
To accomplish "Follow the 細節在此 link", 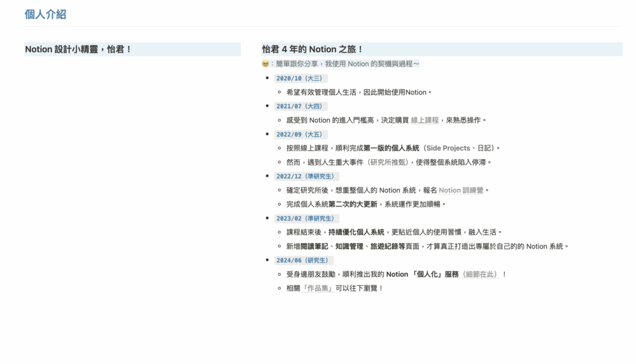I will click(x=481, y=275).
